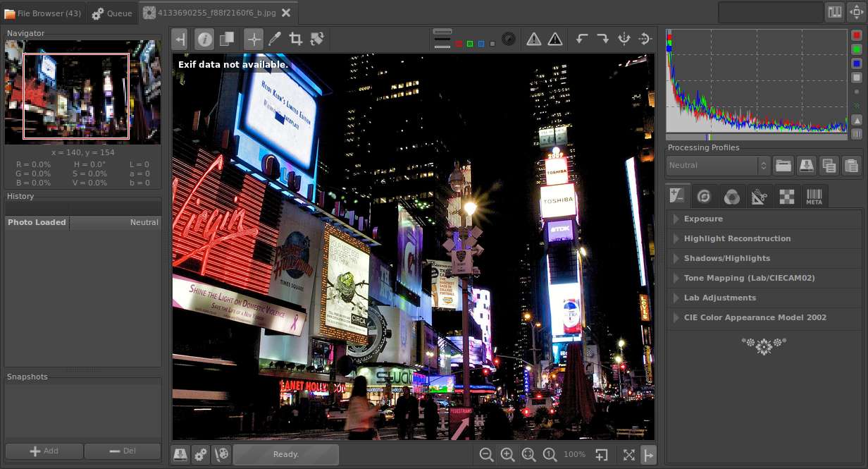Viewport: 868px width, 469px height.
Task: Preview the blue channel
Action: coord(481,44)
